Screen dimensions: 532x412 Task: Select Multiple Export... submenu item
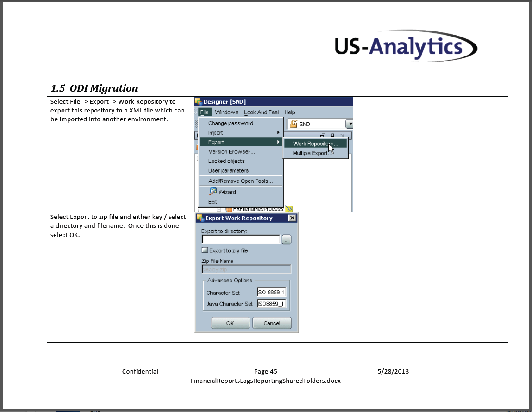tap(315, 153)
